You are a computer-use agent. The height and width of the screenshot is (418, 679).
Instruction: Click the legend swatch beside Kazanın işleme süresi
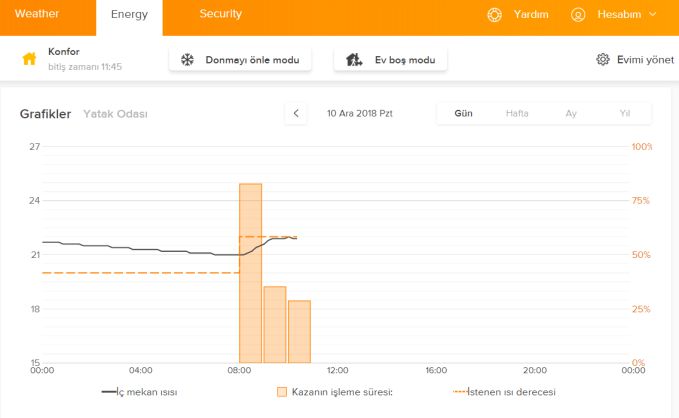click(x=281, y=392)
